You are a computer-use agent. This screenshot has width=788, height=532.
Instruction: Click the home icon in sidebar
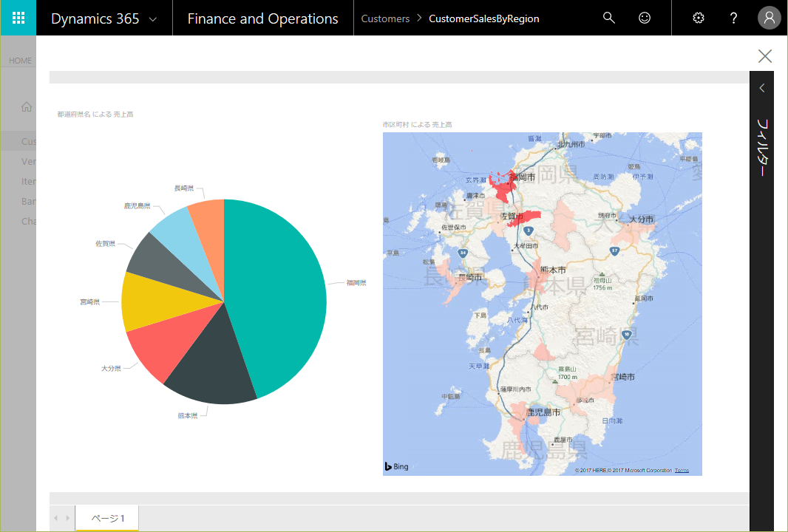pos(27,106)
